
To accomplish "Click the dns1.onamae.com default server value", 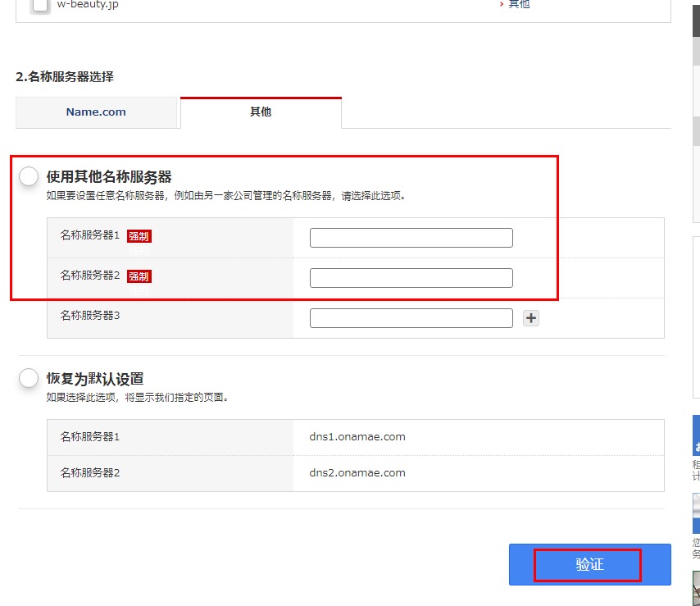I will point(357,436).
